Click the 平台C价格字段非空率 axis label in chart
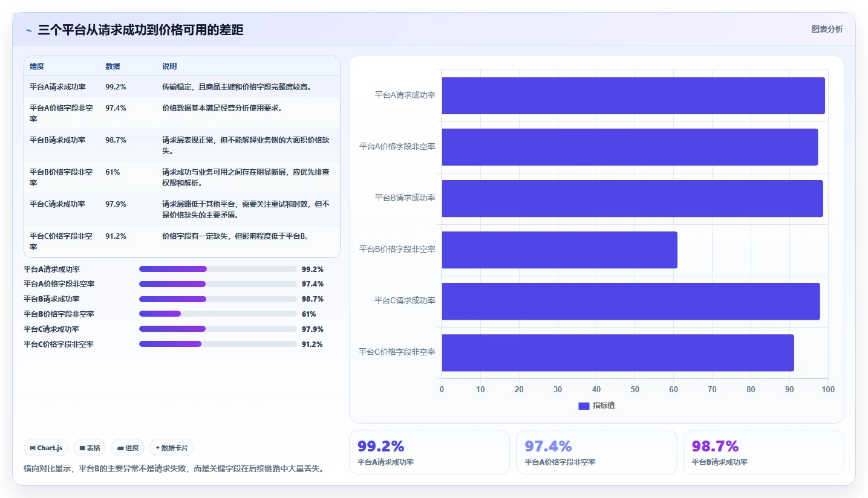Image resolution: width=868 pixels, height=498 pixels. click(397, 352)
